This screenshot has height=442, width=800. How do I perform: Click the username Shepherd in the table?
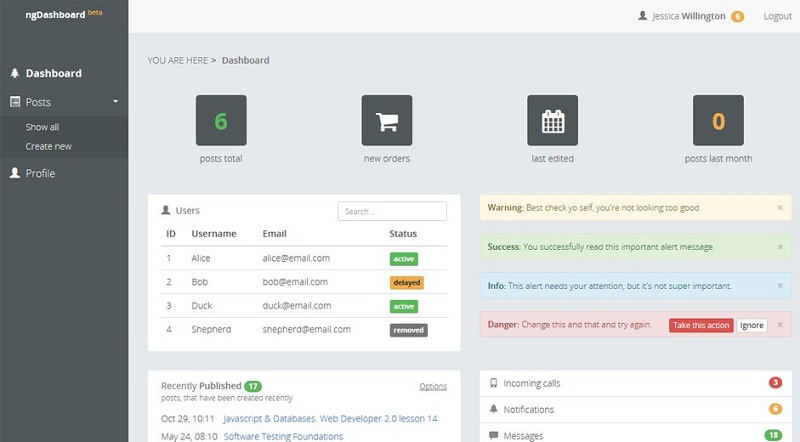(x=211, y=330)
